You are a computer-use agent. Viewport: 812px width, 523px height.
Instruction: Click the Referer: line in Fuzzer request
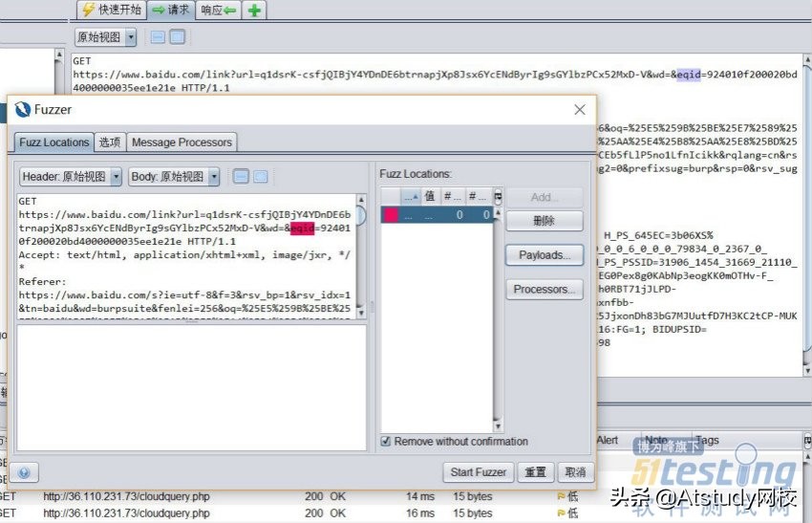[42, 282]
